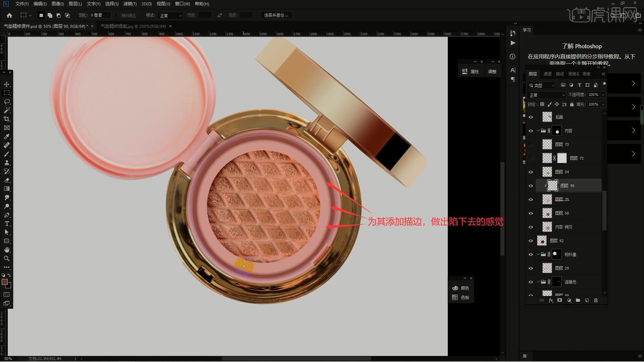Collapse the 内容 layer group
The height and width of the screenshot is (362, 644).
[x=538, y=131]
